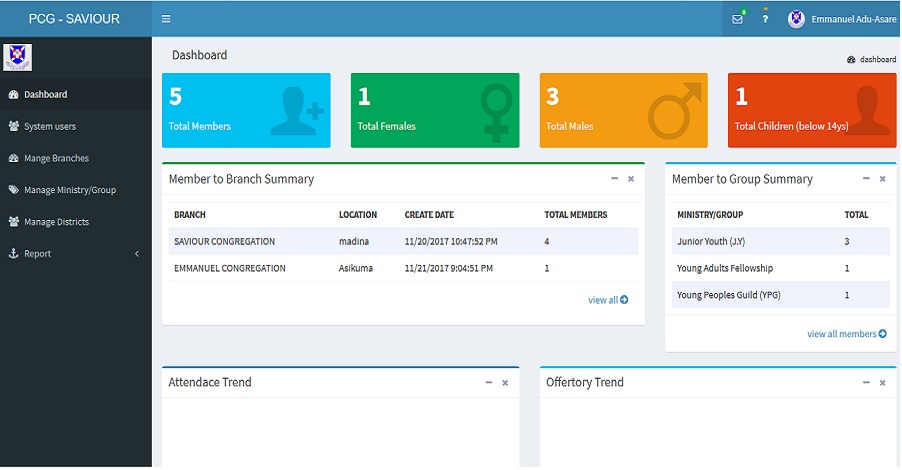Click the Manage Districts people icon

click(13, 221)
